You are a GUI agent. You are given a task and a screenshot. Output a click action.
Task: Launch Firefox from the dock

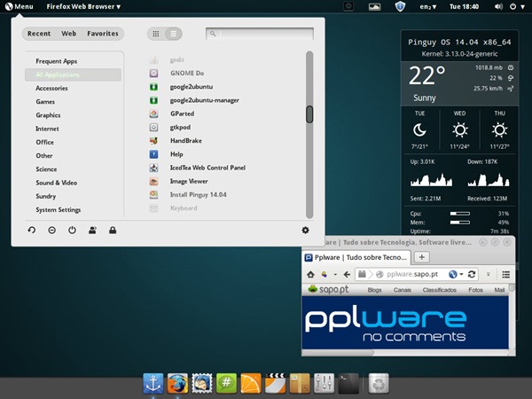177,383
